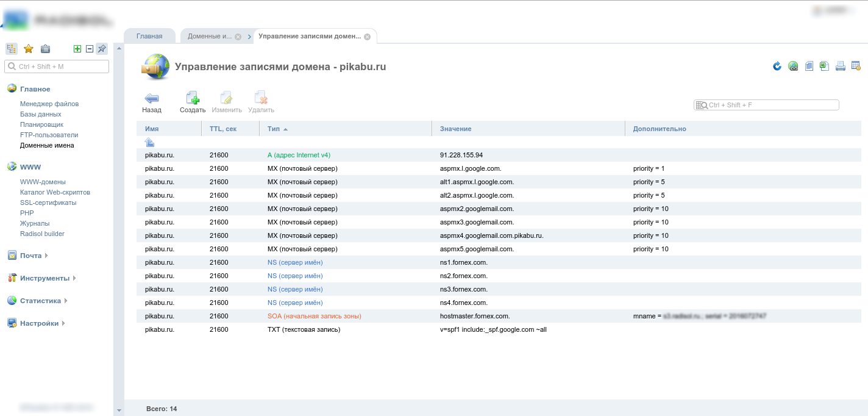Show the menu tree view icon
The image size is (868, 416).
click(12, 49)
